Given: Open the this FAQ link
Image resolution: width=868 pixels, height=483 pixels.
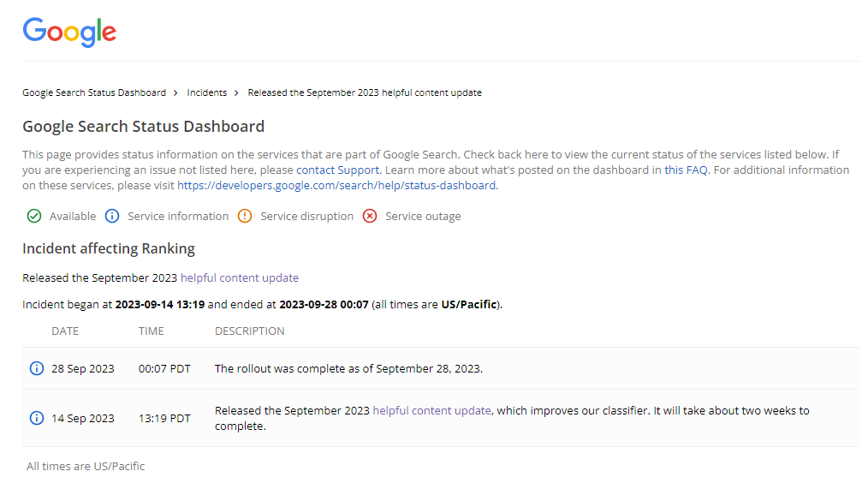Looking at the screenshot, I should coord(686,170).
